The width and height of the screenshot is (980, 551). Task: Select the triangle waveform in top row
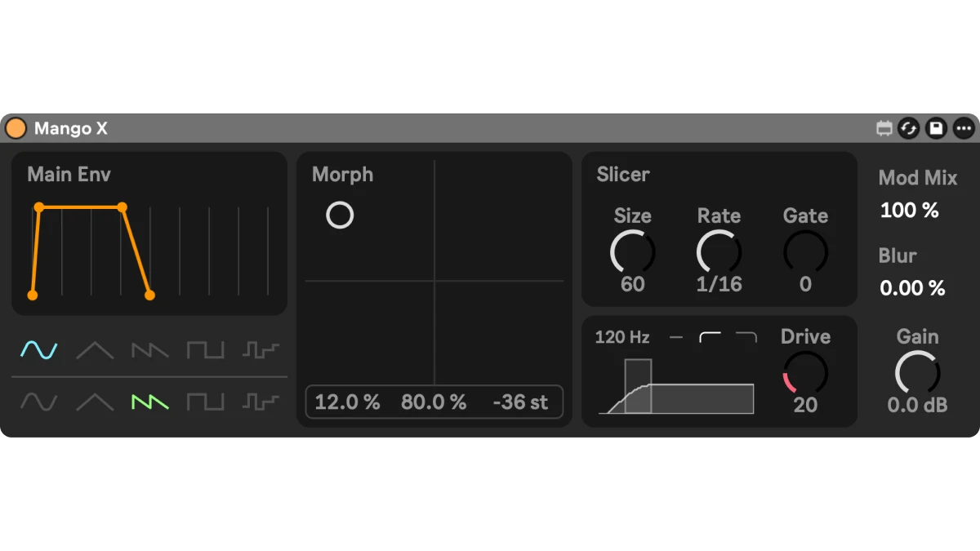click(x=95, y=350)
